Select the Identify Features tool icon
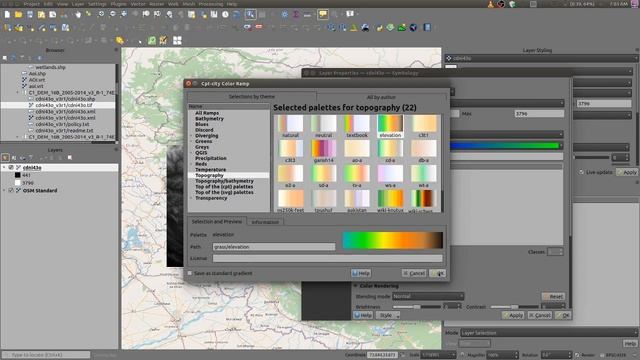 (250, 15)
